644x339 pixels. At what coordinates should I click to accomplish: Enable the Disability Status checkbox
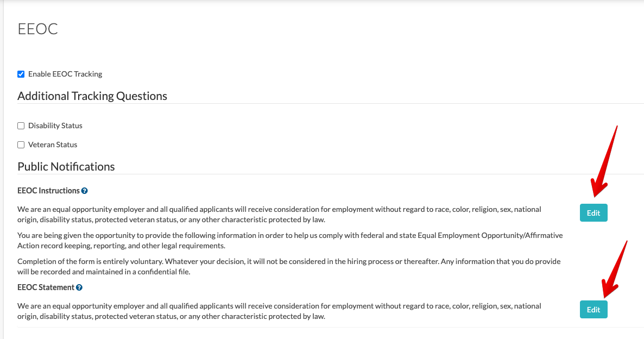pos(21,125)
